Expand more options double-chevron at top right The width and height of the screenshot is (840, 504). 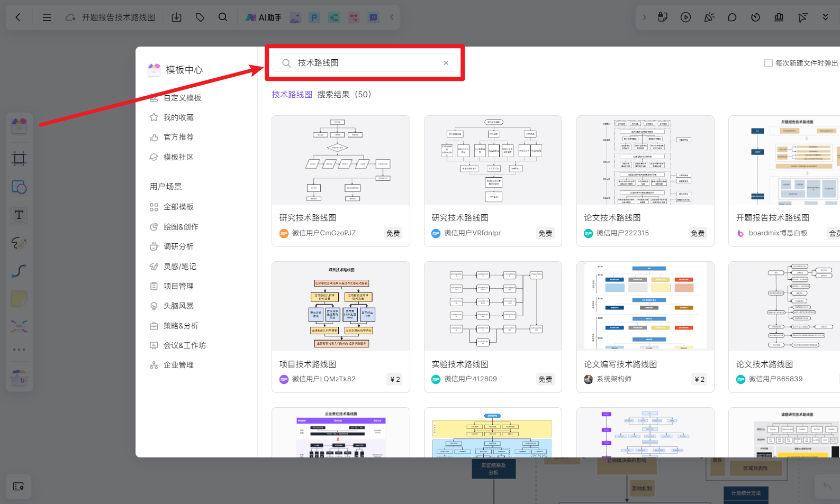pyautogui.click(x=825, y=17)
